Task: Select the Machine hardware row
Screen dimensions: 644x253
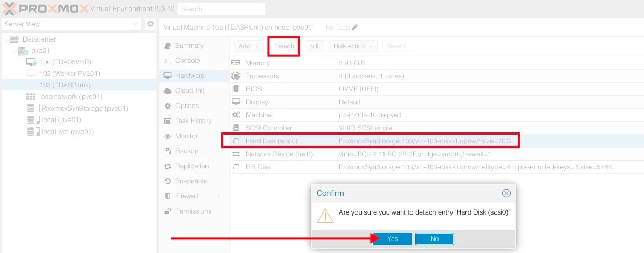Action: point(436,115)
